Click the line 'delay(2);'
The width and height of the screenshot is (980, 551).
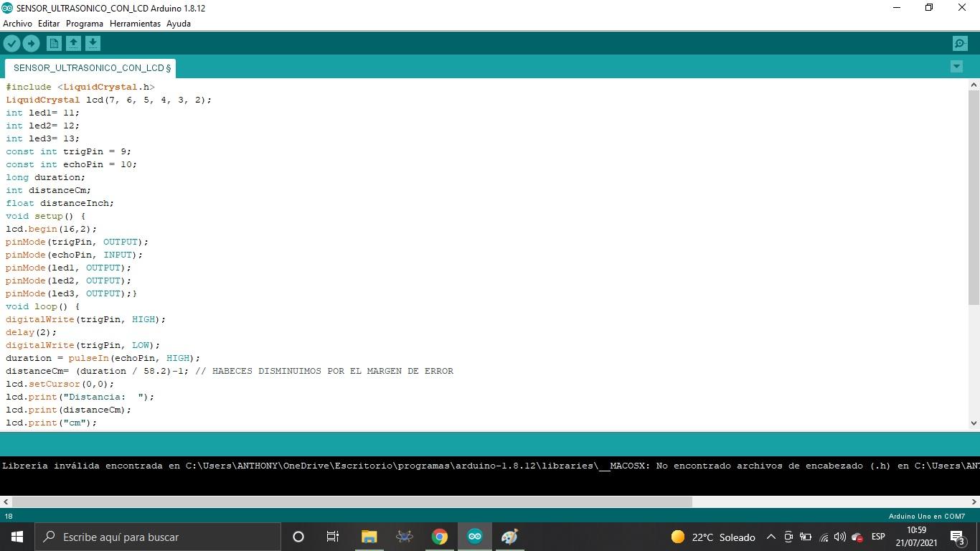click(32, 332)
